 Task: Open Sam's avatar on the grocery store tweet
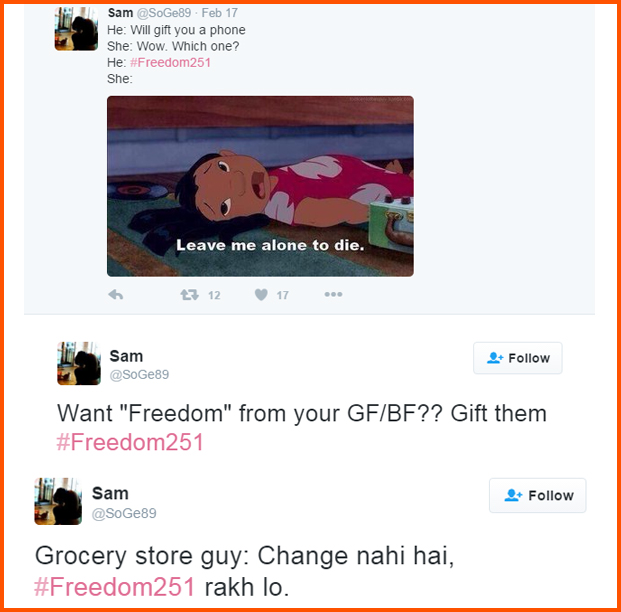(58, 501)
